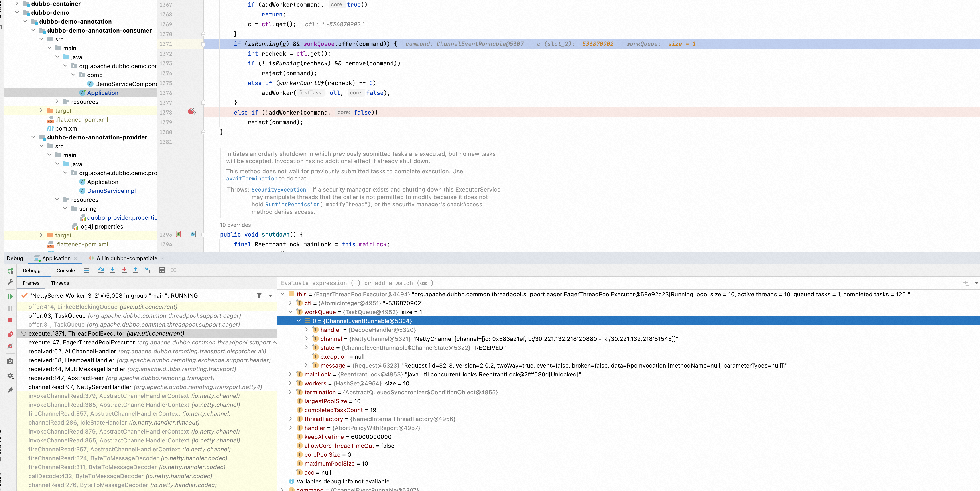Click the Resume Program icon
This screenshot has height=491, width=980.
(10, 297)
